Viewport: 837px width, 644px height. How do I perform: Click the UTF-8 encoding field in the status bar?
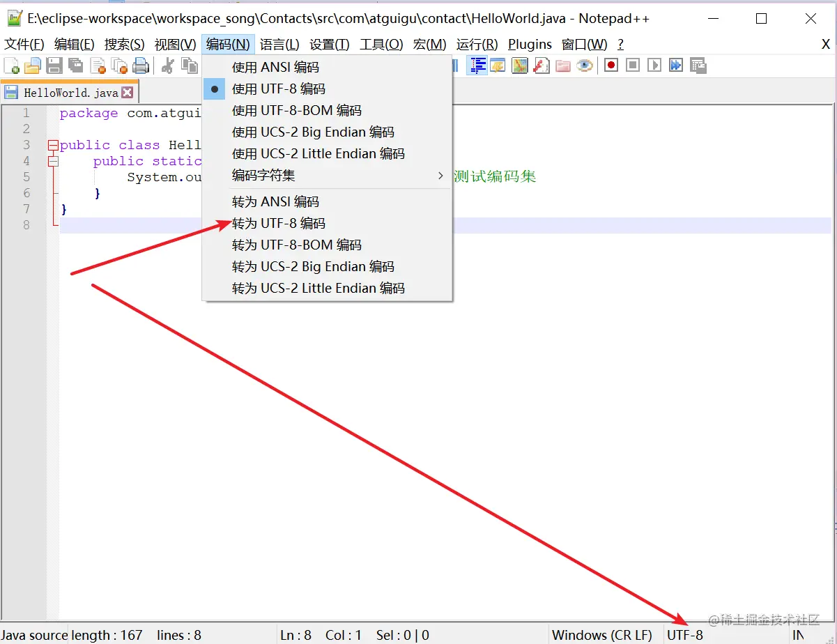pyautogui.click(x=725, y=635)
